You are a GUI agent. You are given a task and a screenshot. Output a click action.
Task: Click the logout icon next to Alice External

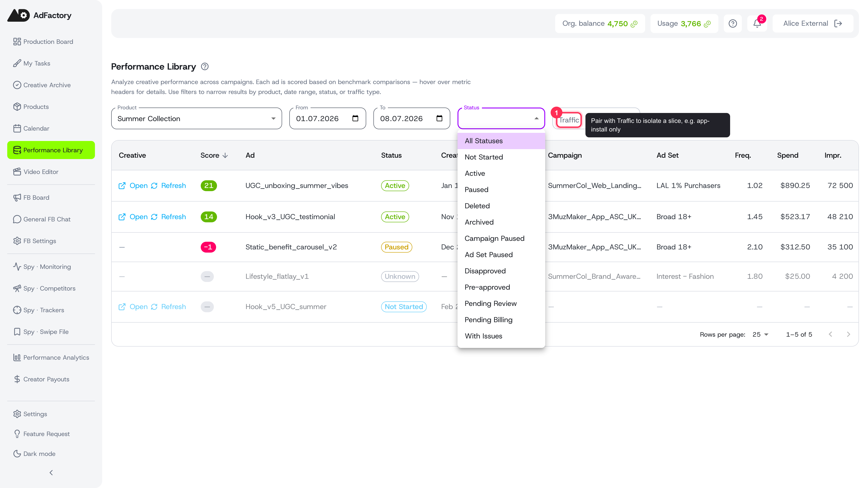[838, 23]
